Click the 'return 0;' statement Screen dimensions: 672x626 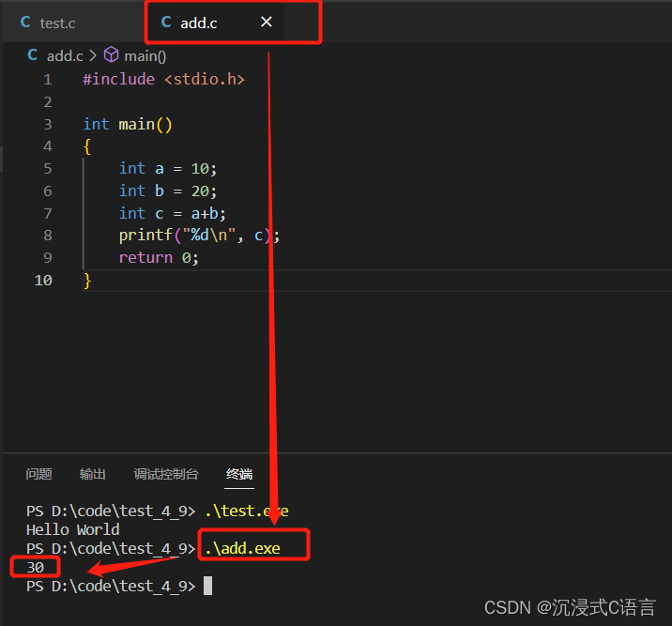pos(159,257)
